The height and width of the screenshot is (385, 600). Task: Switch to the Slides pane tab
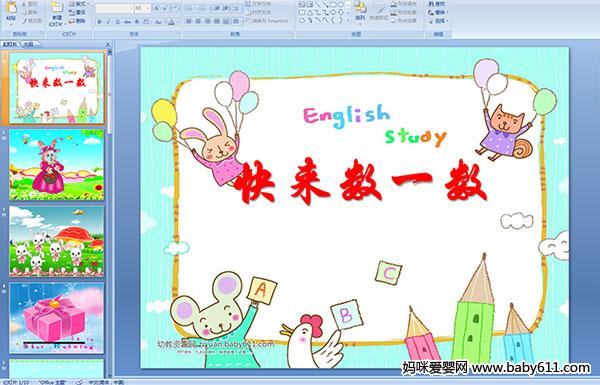click(x=10, y=44)
